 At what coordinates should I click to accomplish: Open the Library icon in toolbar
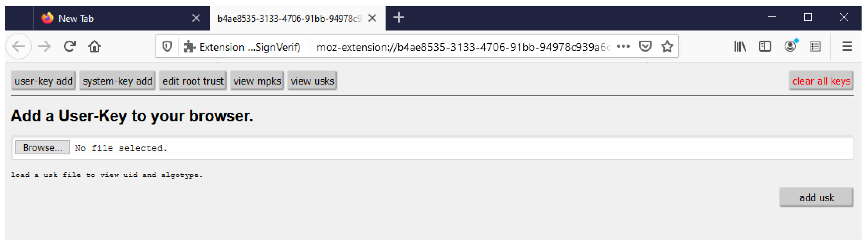pyautogui.click(x=740, y=46)
